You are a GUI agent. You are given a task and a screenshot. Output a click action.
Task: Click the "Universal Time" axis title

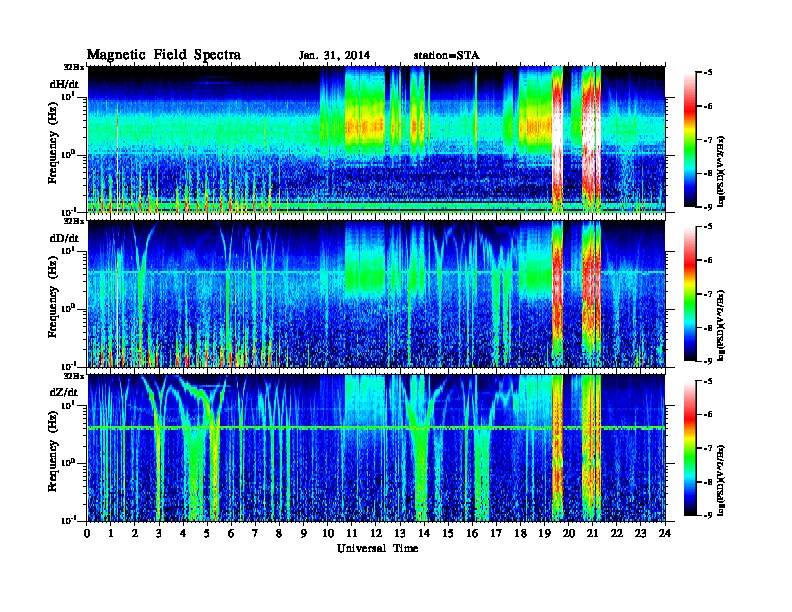(x=377, y=548)
